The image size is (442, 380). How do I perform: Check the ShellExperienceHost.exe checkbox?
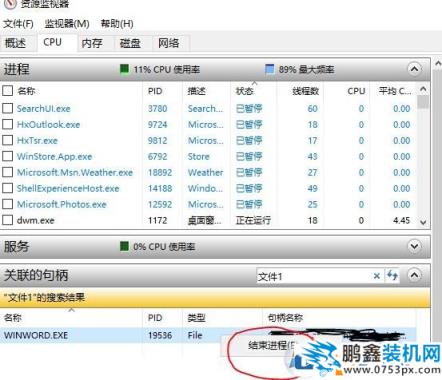tap(7, 188)
